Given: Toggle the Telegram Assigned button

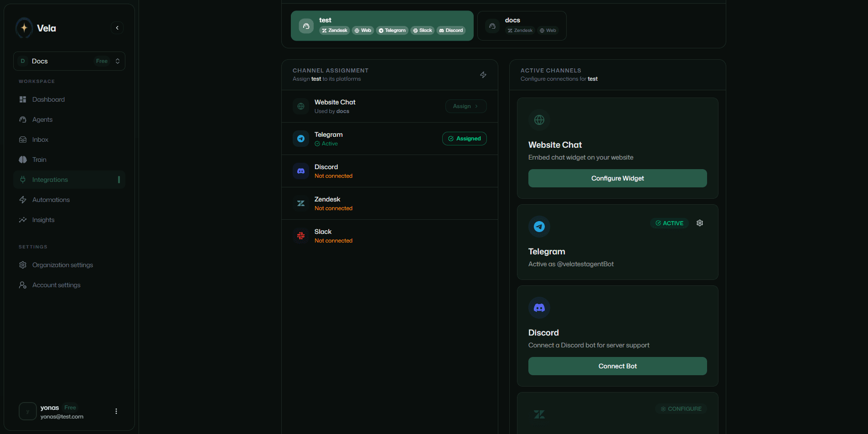Looking at the screenshot, I should 465,139.
